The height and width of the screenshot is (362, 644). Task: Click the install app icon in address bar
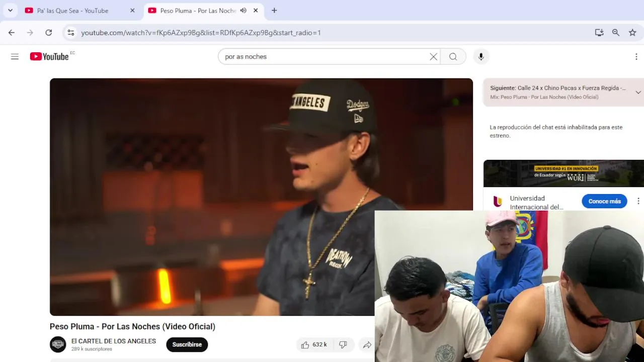[599, 33]
